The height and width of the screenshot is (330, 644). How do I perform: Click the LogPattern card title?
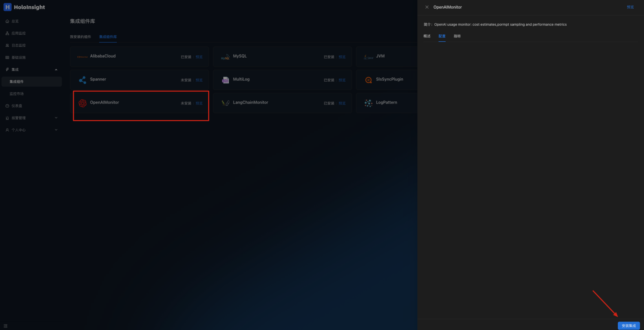[x=386, y=102]
